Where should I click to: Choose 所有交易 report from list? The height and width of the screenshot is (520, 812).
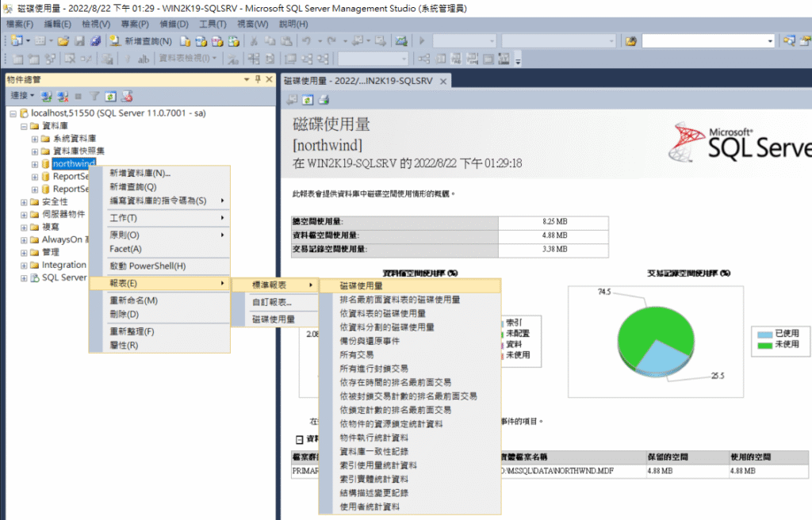[410, 355]
